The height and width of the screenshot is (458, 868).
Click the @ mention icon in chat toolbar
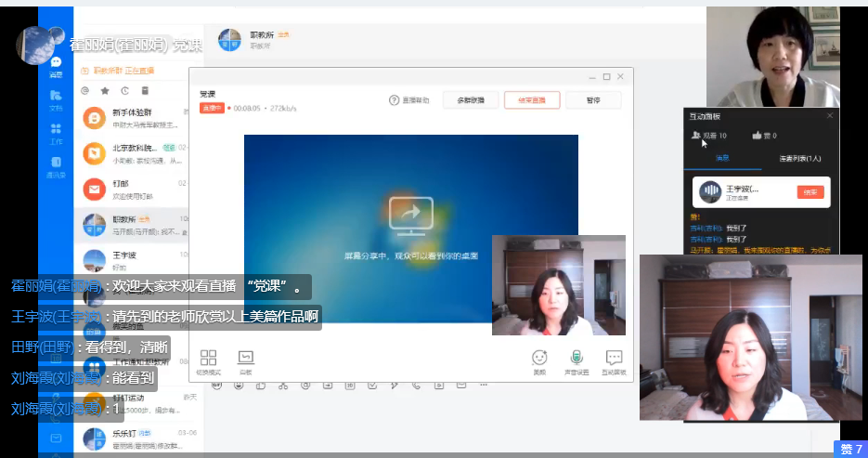tap(305, 385)
